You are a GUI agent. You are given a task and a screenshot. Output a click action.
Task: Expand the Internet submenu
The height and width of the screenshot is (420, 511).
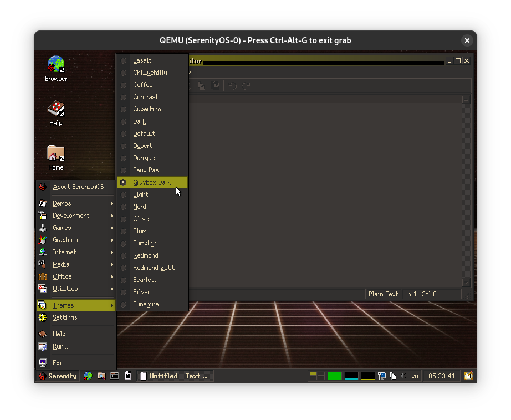pos(76,252)
